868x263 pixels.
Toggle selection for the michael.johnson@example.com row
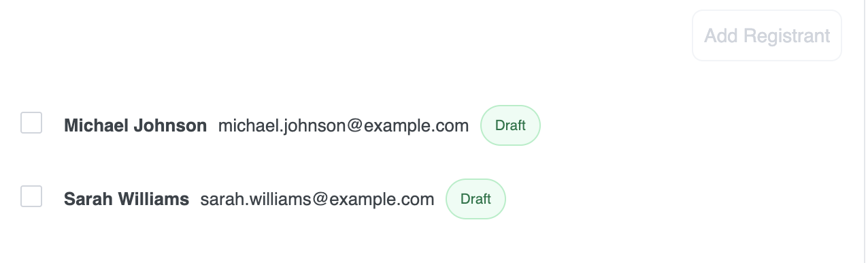pyautogui.click(x=31, y=123)
